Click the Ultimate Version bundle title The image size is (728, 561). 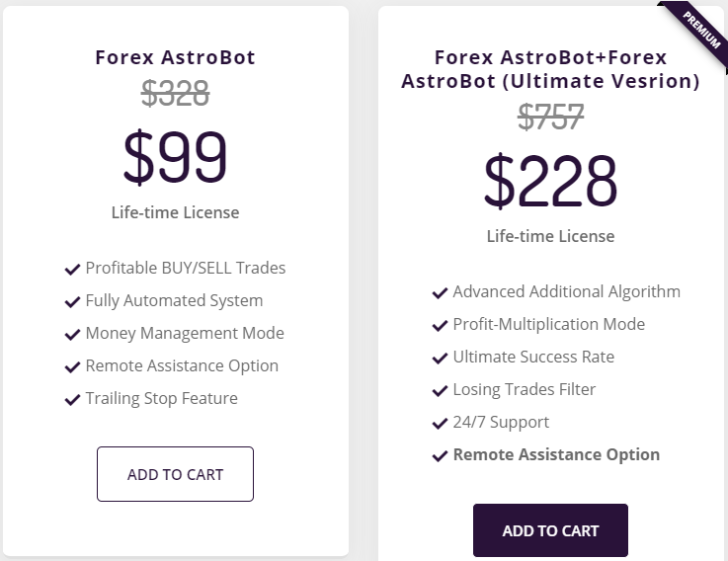pyautogui.click(x=550, y=69)
